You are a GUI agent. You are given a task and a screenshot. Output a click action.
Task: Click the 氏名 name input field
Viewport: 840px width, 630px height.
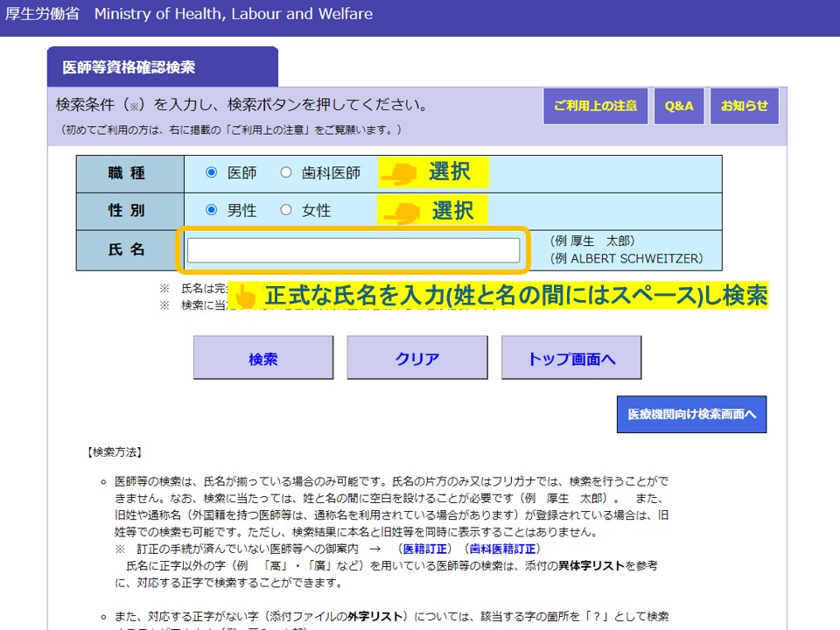[x=353, y=250]
